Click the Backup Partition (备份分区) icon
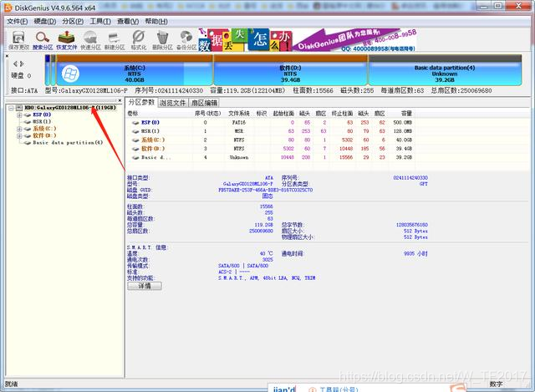 [x=186, y=40]
